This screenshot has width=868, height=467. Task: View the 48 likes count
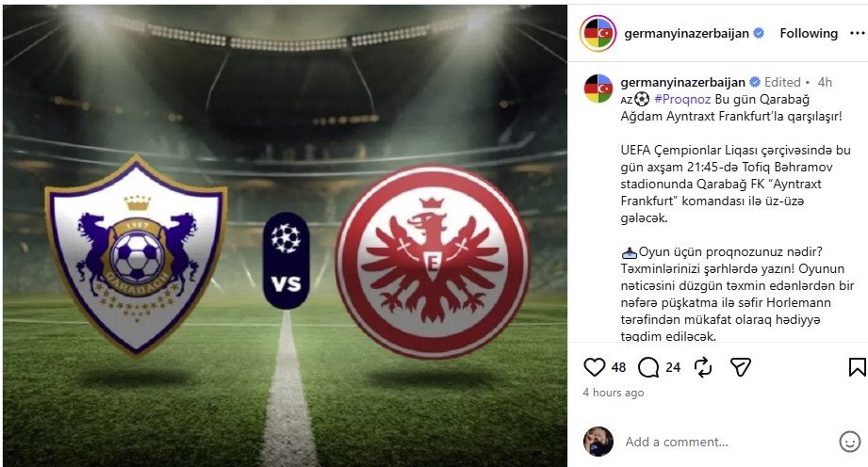pyautogui.click(x=618, y=367)
